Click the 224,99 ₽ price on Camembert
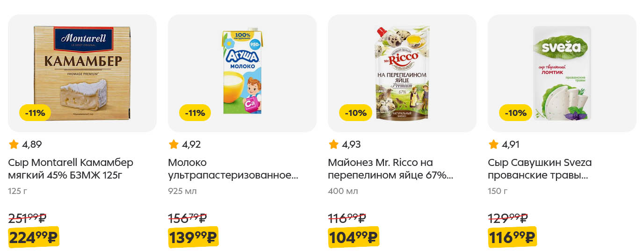Viewport: 644px width, 251px height. click(x=33, y=237)
